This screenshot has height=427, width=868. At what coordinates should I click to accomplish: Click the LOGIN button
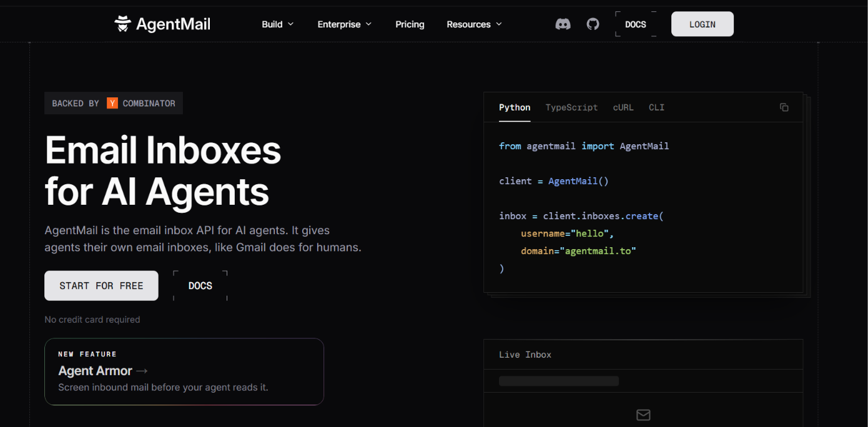(703, 24)
